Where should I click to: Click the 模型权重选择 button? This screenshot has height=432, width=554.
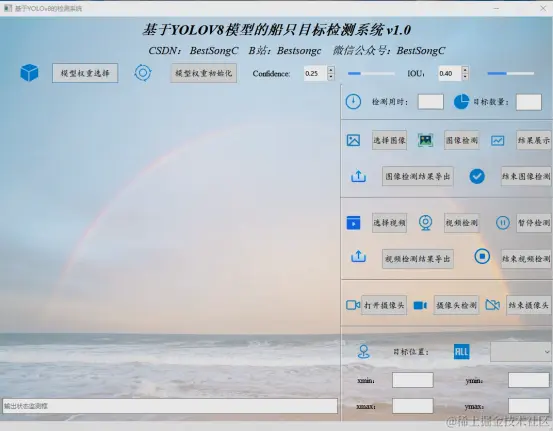coord(85,73)
